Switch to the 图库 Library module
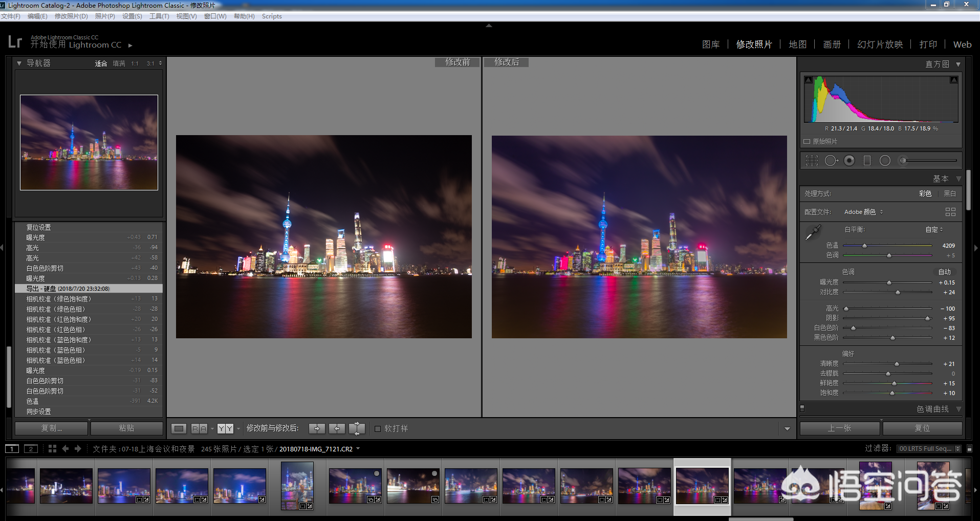The image size is (980, 521). coord(710,45)
